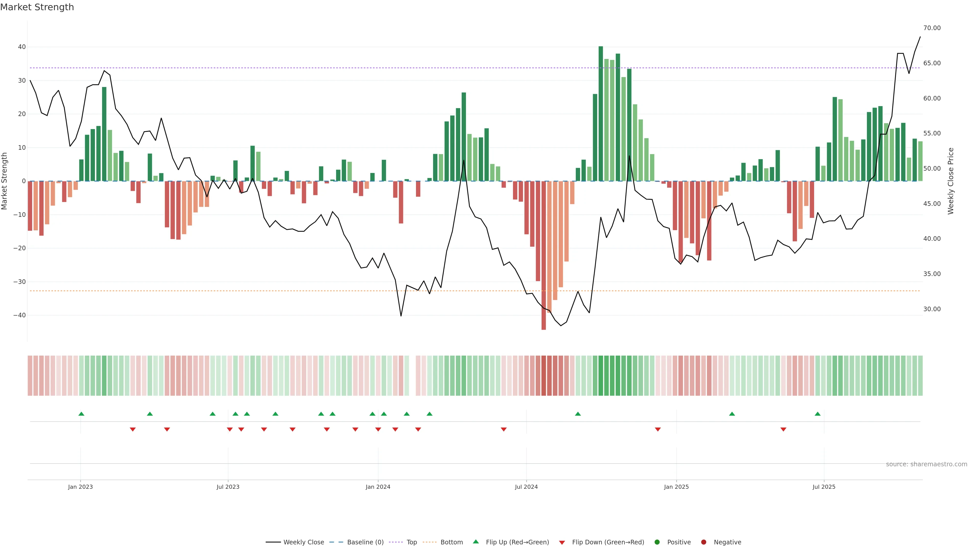Image resolution: width=980 pixels, height=551 pixels.
Task: Click the Flip Down triangle just before Jul 2024
Action: coord(504,429)
